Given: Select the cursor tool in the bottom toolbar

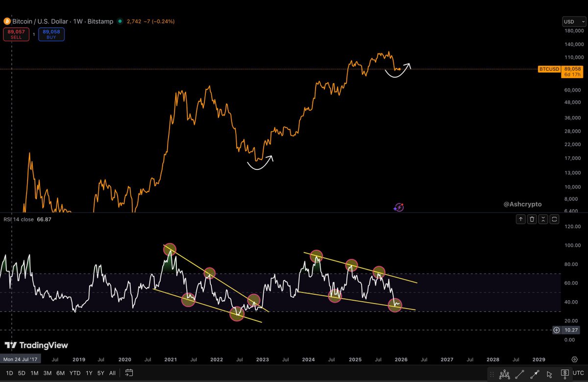Looking at the screenshot, I should tap(549, 374).
